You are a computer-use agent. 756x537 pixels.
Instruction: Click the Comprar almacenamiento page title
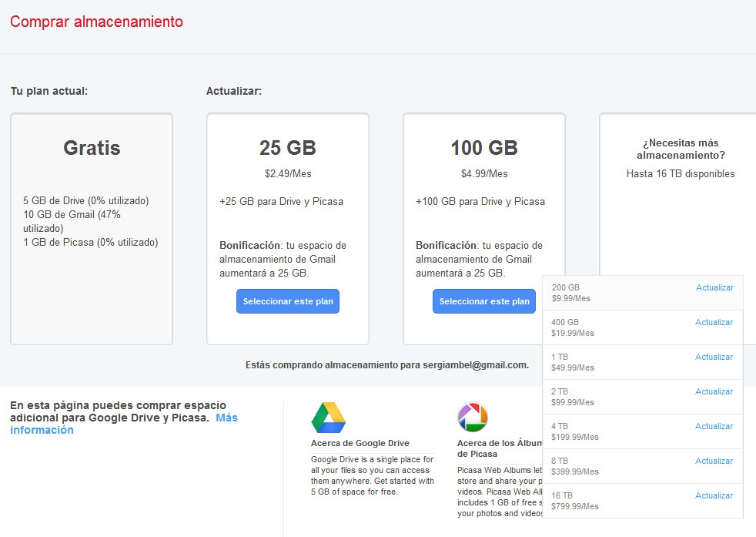96,22
